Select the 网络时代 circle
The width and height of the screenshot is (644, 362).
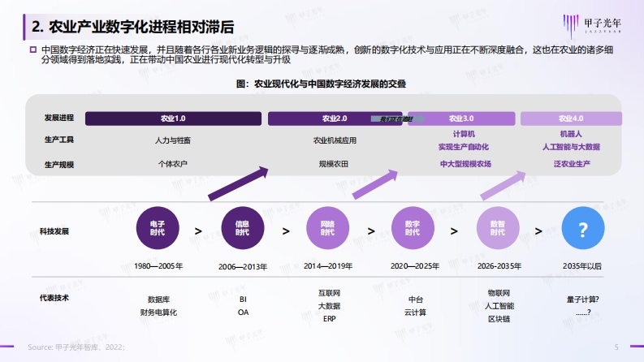(x=327, y=228)
